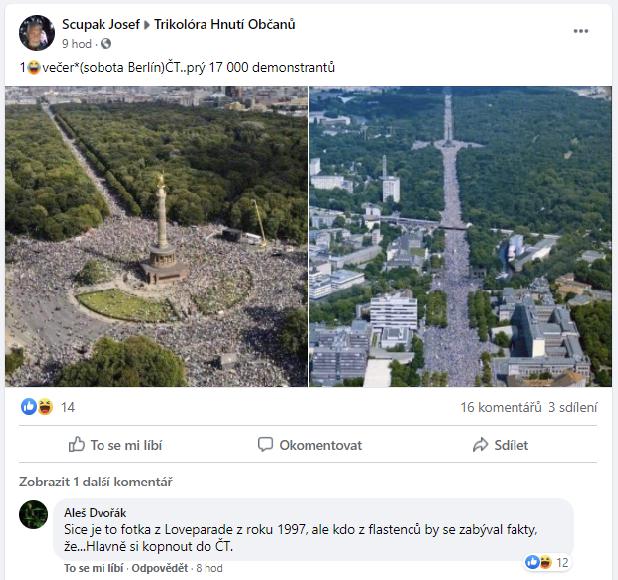This screenshot has height=580, width=618.
Task: Open the three-dot post options menu
Action: pyautogui.click(x=581, y=31)
